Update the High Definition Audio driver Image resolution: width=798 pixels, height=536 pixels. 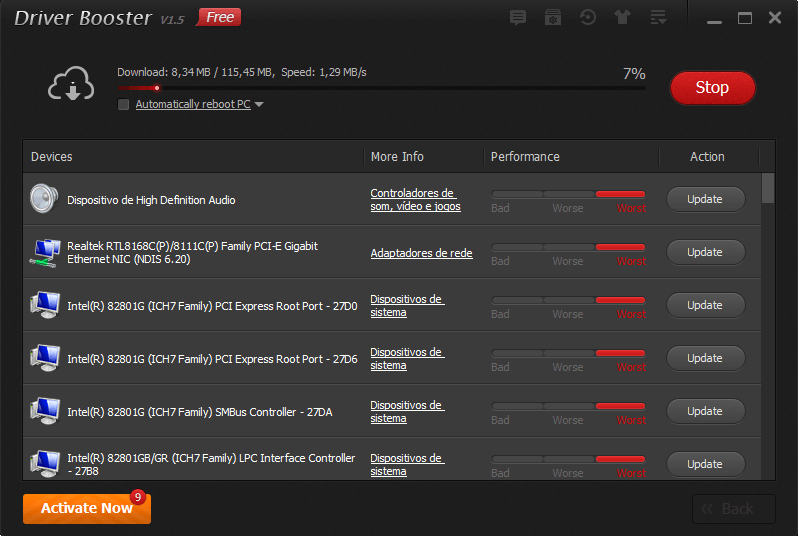click(x=705, y=199)
